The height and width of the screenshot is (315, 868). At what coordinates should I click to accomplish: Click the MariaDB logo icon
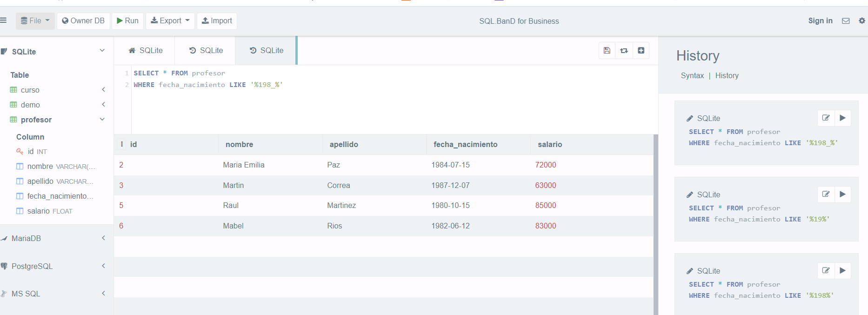(4, 238)
